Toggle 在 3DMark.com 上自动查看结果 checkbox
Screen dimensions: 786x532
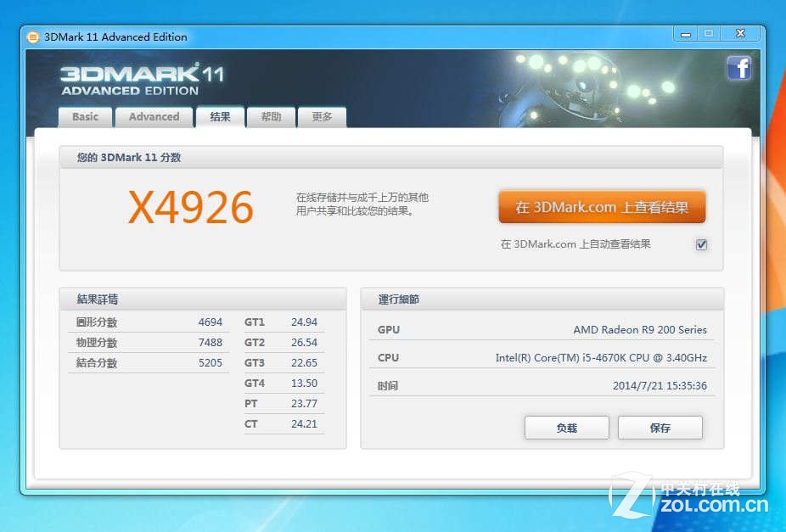click(701, 244)
